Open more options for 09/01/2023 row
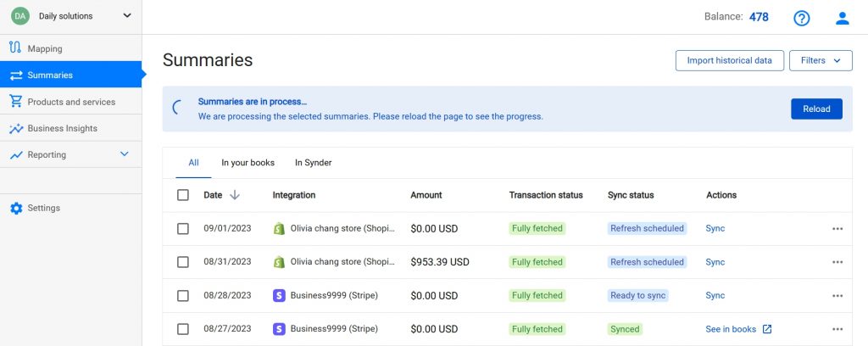The height and width of the screenshot is (346, 868). (x=837, y=229)
